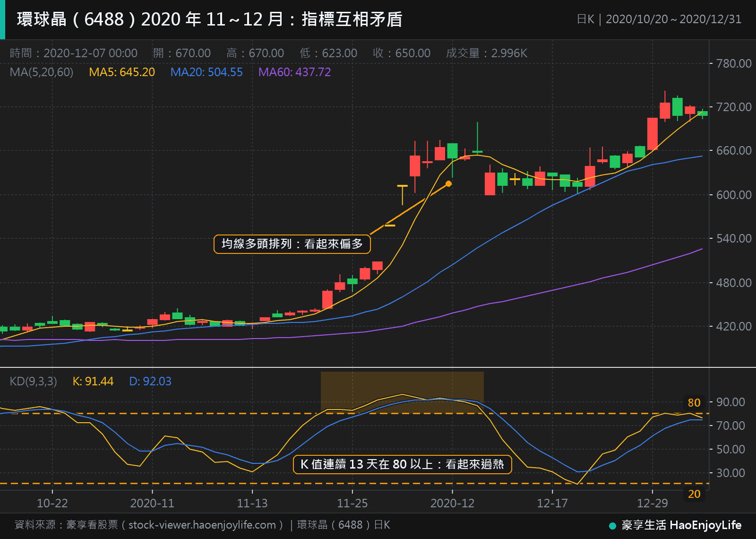Open the stock-viewer.haoenjoylife.com source link
This screenshot has width=756, height=539.
(202, 525)
